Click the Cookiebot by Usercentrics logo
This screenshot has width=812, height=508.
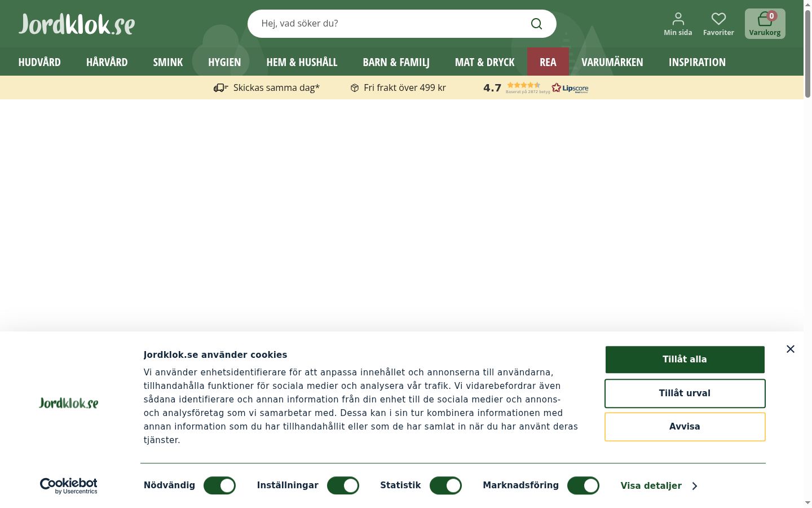[x=69, y=486]
